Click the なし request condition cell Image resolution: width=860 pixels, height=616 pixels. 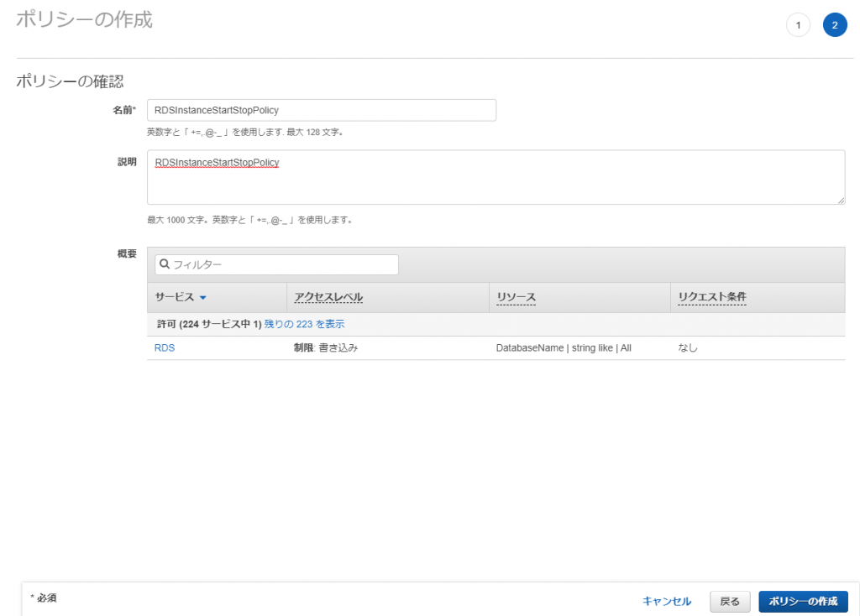688,348
